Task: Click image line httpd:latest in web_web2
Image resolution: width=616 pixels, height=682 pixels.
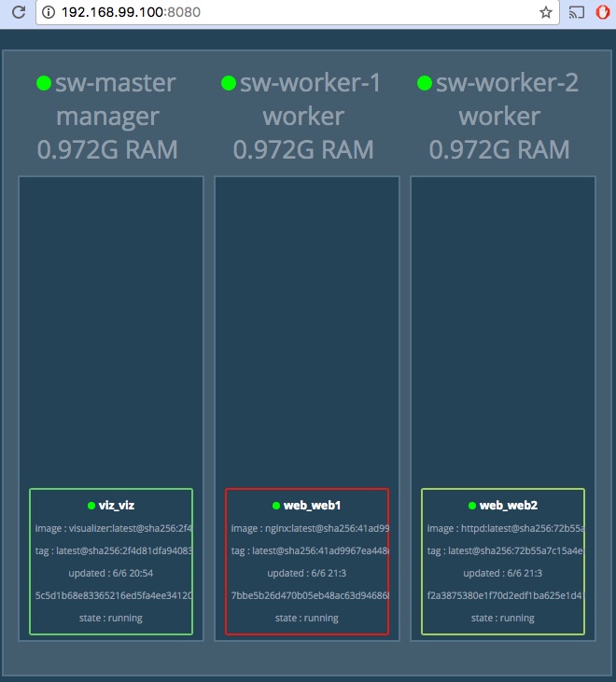Action: click(x=506, y=528)
